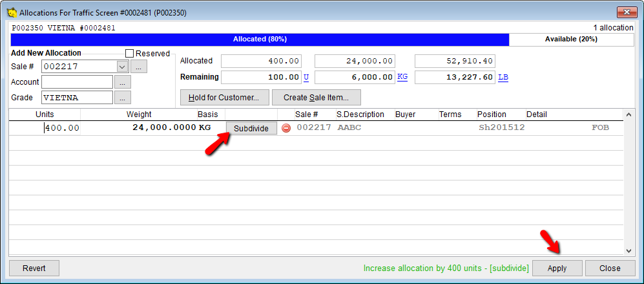644x284 pixels.
Task: Click the blue Allocated (80%) bar
Action: pos(260,39)
